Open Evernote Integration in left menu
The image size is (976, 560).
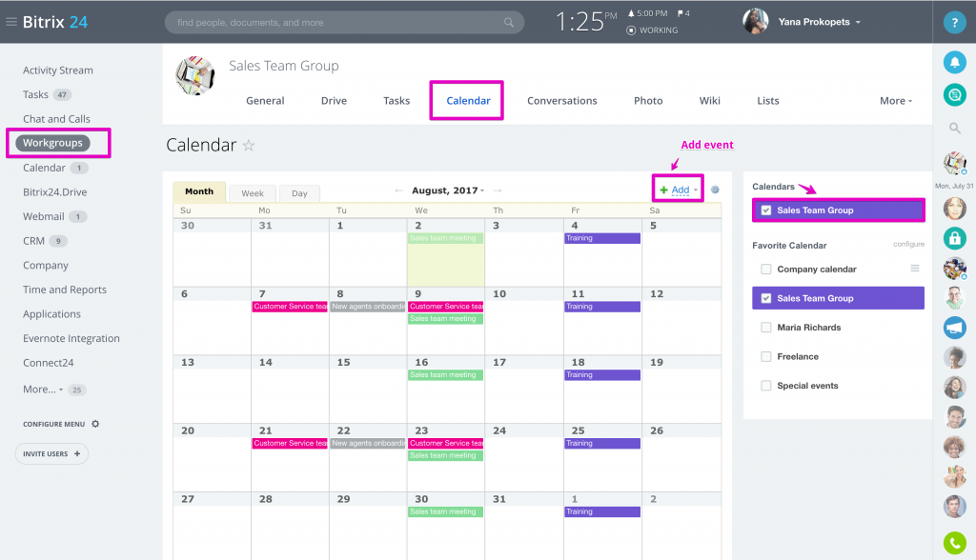click(71, 338)
